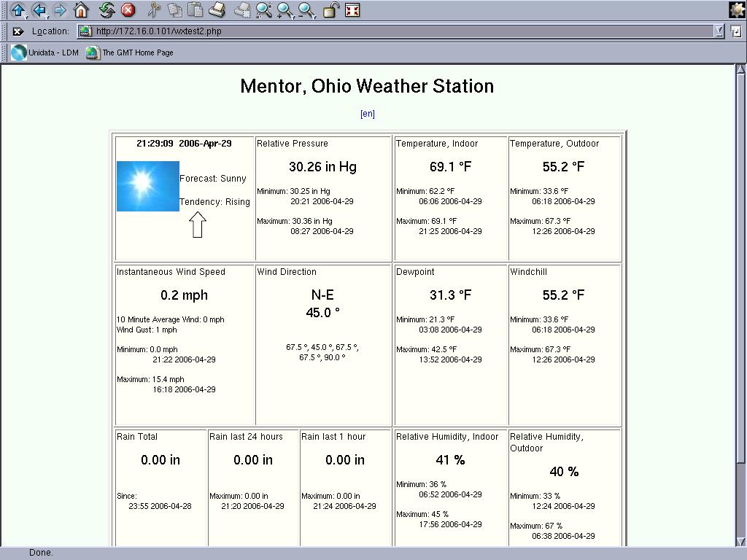Click the 69.1 °F indoor temperature

[x=450, y=167]
